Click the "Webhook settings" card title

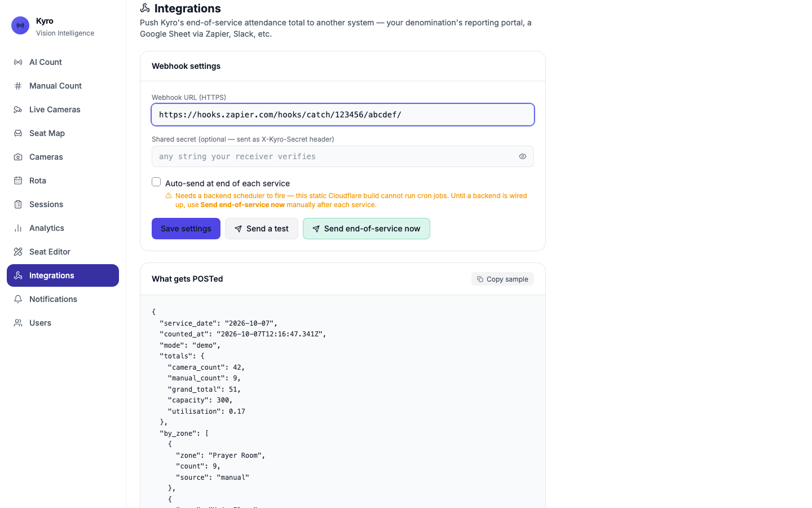click(186, 66)
